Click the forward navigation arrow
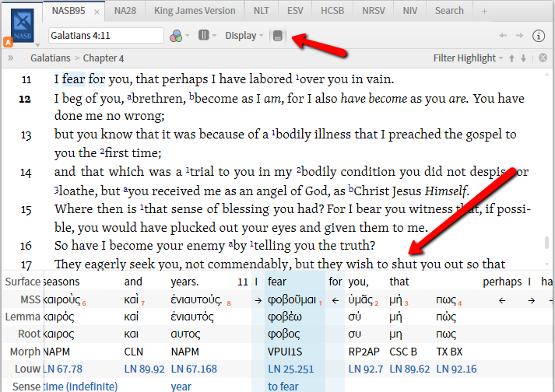Viewport: 555px width, 392px height. [520, 35]
